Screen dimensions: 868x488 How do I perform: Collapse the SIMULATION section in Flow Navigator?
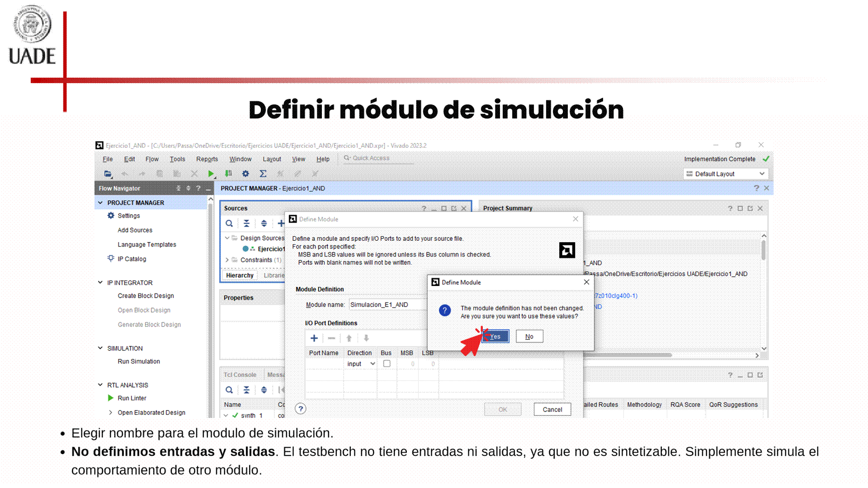(x=100, y=348)
